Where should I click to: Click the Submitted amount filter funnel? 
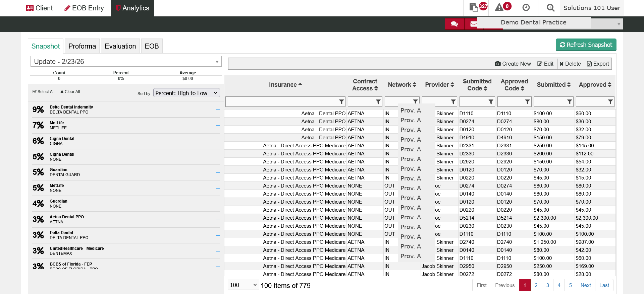[x=570, y=102]
